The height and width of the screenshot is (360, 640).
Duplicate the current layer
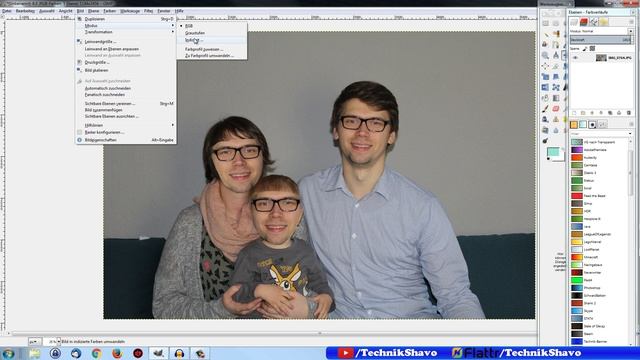pos(610,113)
